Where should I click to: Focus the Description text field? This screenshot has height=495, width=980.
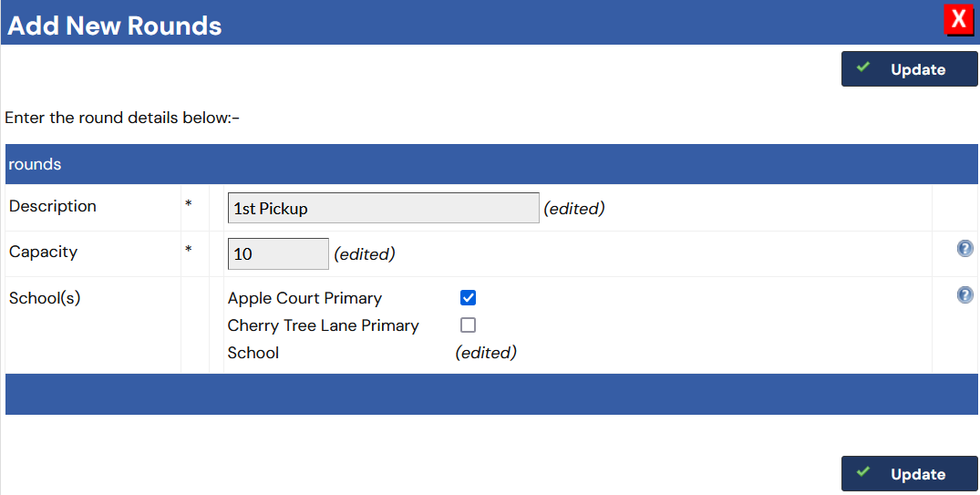383,208
